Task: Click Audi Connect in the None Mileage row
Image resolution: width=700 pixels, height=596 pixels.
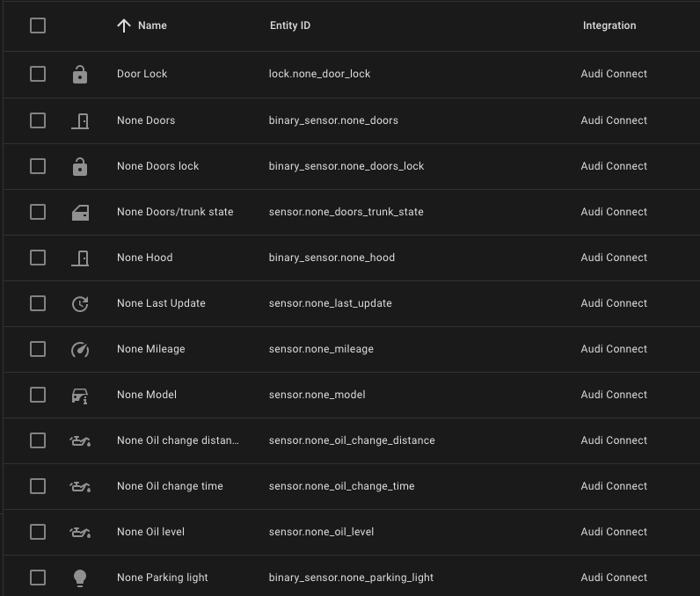Action: click(614, 349)
